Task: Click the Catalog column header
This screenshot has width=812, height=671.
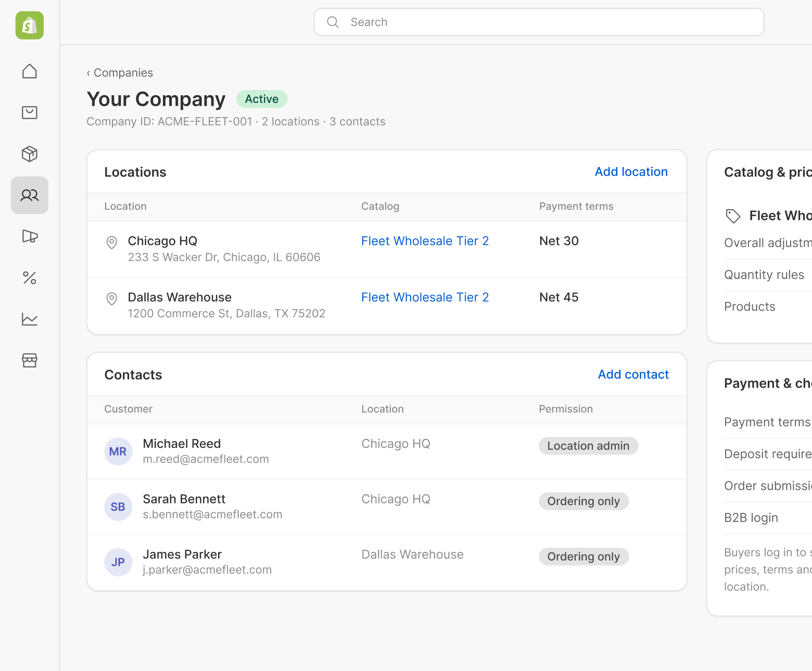Action: pos(380,207)
